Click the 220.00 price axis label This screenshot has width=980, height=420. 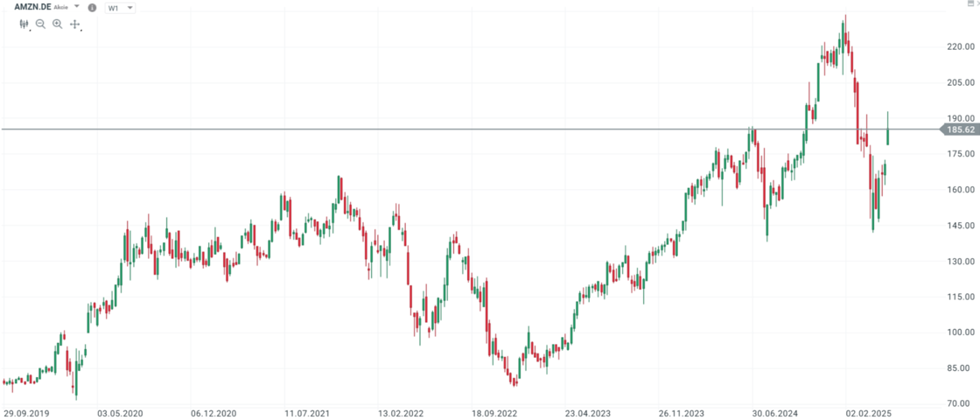961,46
